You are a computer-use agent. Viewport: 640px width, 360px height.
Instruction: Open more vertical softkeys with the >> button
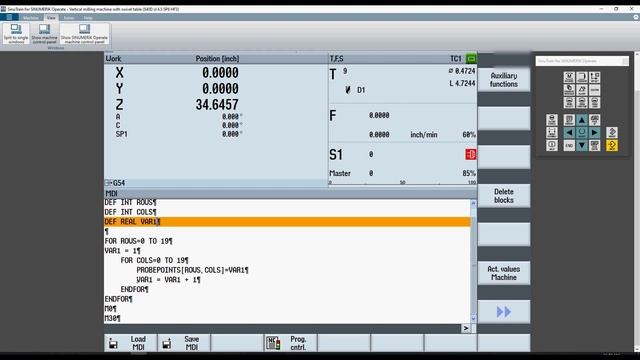(504, 312)
